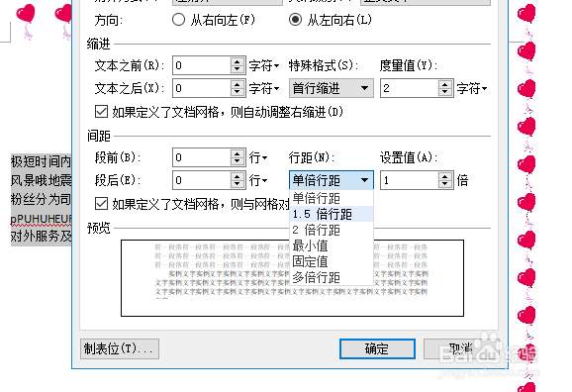Choose 固定值 from the line spacing list
Viewport: 572px width, 392px height.
pos(332,261)
